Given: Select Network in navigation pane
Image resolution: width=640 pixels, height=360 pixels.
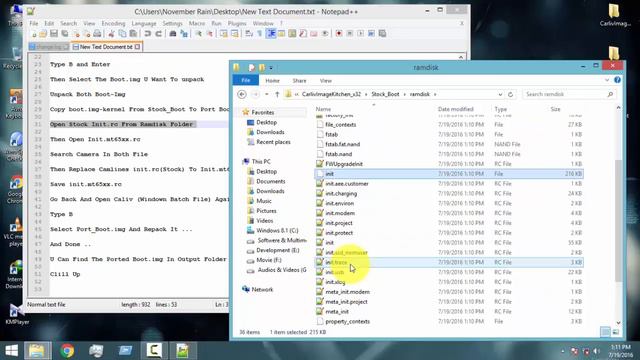Looking at the screenshot, I should coord(262,289).
